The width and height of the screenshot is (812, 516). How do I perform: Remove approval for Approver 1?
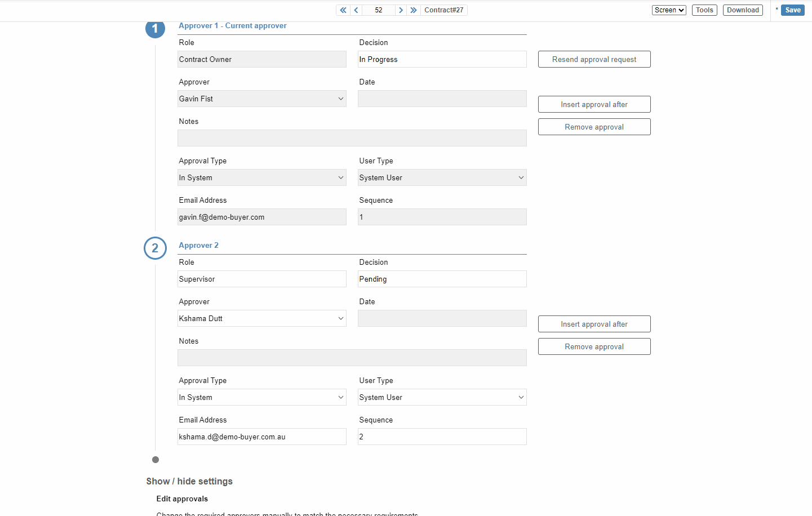tap(594, 127)
